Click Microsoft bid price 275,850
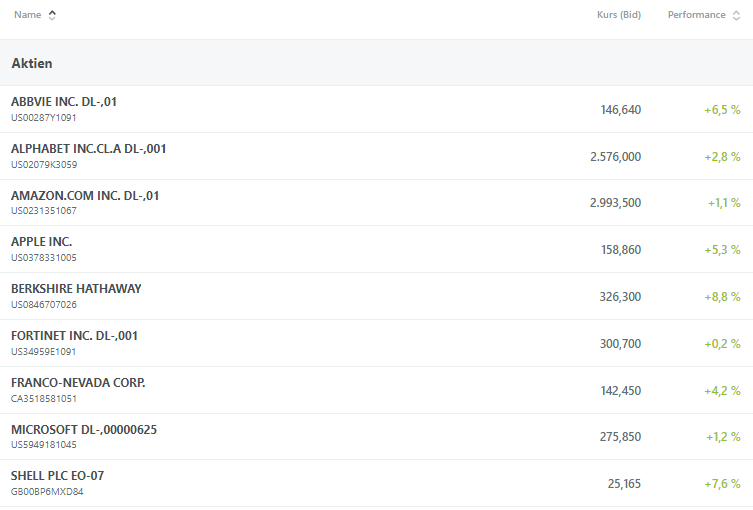753x510 pixels. pyautogui.click(x=620, y=437)
